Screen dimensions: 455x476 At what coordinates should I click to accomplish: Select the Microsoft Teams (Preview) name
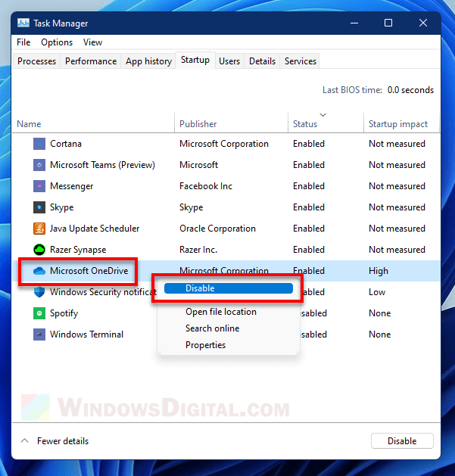pyautogui.click(x=102, y=165)
